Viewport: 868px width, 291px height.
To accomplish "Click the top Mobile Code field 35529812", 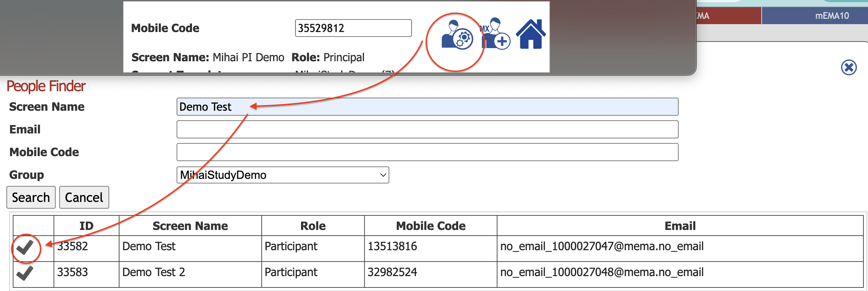I will coord(353,28).
